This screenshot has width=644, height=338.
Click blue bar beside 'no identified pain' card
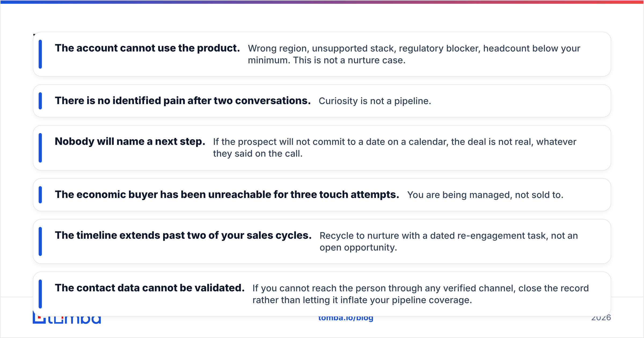point(40,101)
